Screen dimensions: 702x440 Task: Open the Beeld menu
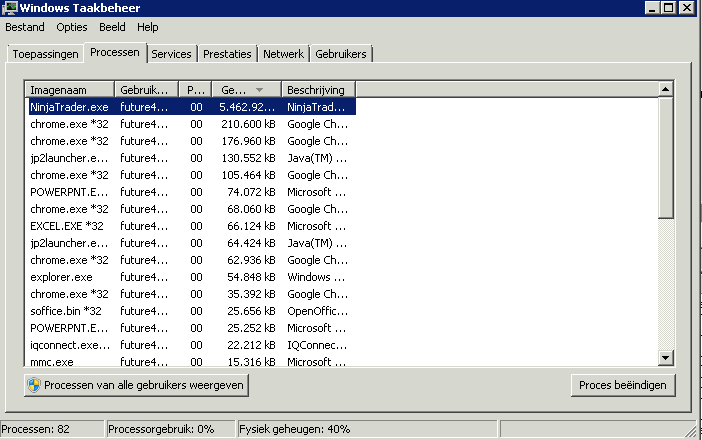112,27
